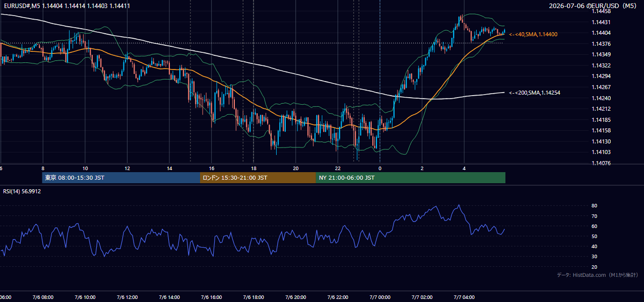Click the 7/6 18:00 date axis label
The width and height of the screenshot is (644, 302).
(253, 297)
